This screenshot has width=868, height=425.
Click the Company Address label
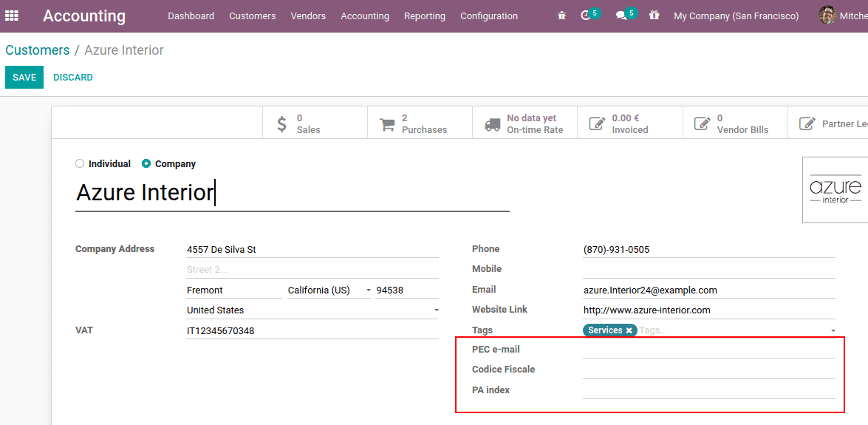click(115, 249)
